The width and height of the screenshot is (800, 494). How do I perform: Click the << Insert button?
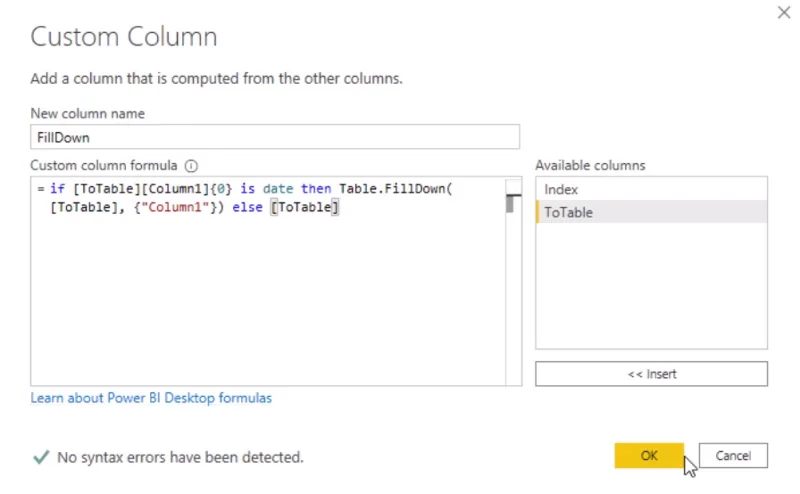[651, 374]
